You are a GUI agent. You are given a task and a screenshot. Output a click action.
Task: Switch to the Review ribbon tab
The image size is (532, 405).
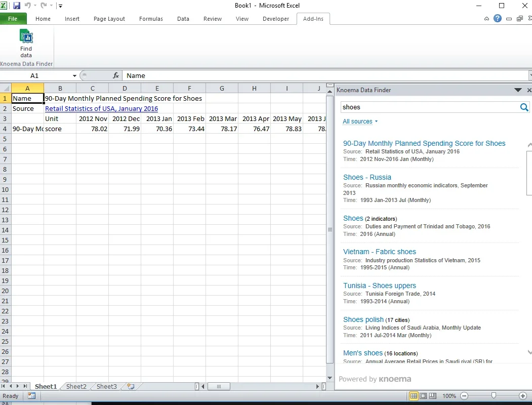tap(213, 19)
